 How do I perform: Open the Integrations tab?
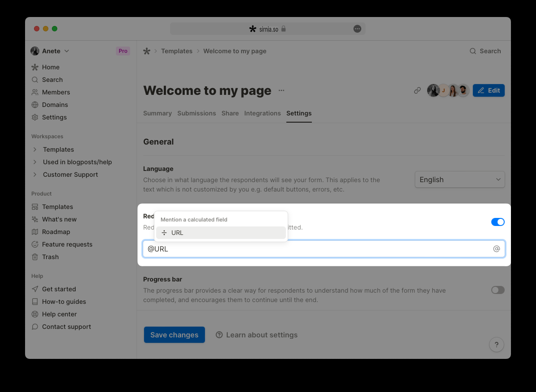[x=263, y=114]
